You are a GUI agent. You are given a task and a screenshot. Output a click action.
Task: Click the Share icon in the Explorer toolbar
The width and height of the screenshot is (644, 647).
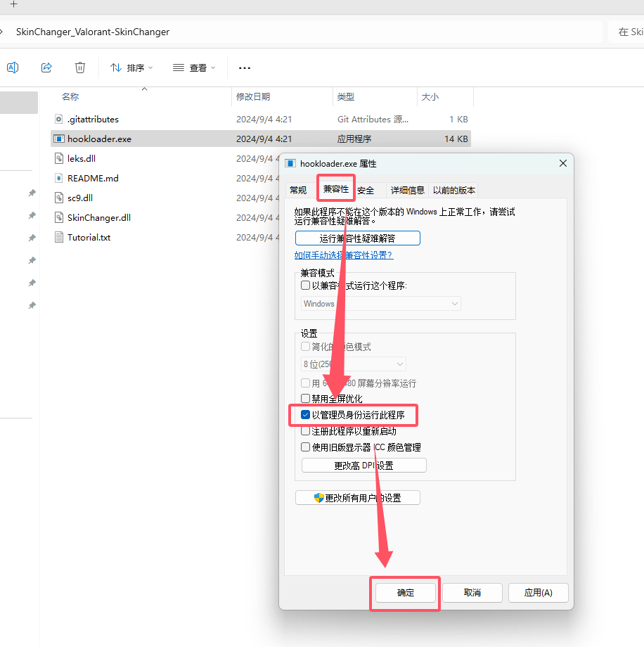(x=46, y=68)
